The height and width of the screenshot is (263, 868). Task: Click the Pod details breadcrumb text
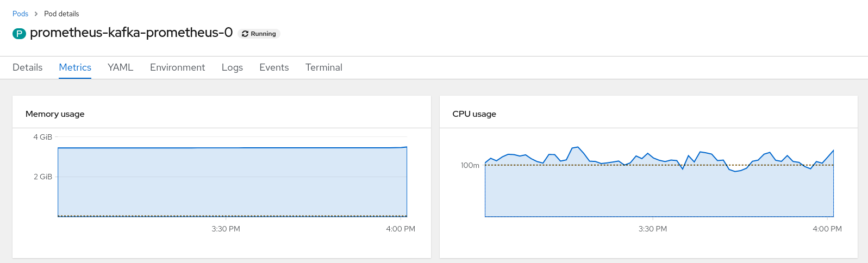61,14
